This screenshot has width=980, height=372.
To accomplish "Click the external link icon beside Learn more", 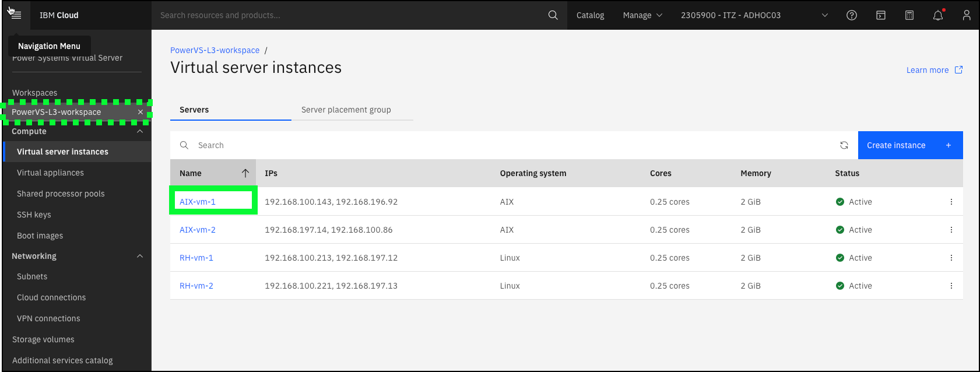I will pyautogui.click(x=958, y=70).
